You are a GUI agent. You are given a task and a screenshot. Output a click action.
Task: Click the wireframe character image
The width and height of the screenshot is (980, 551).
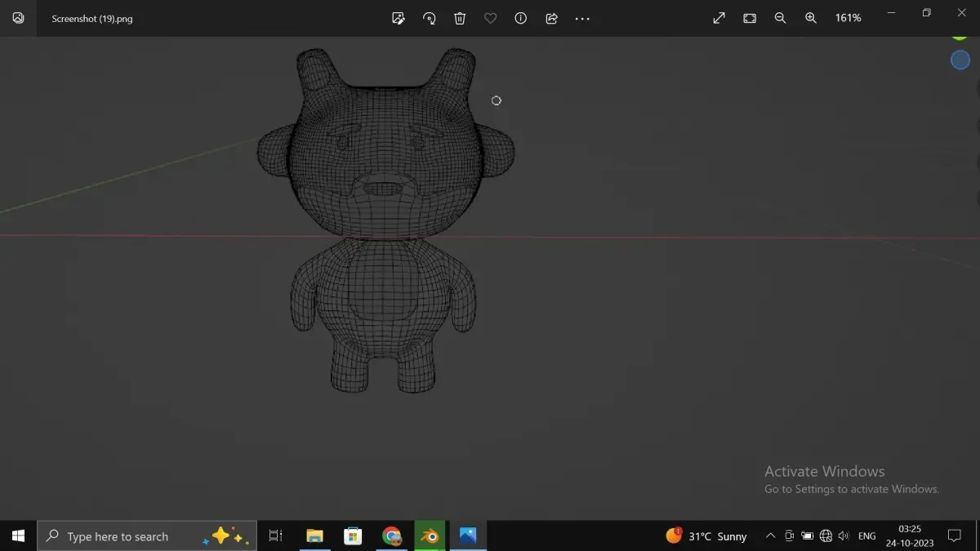385,220
